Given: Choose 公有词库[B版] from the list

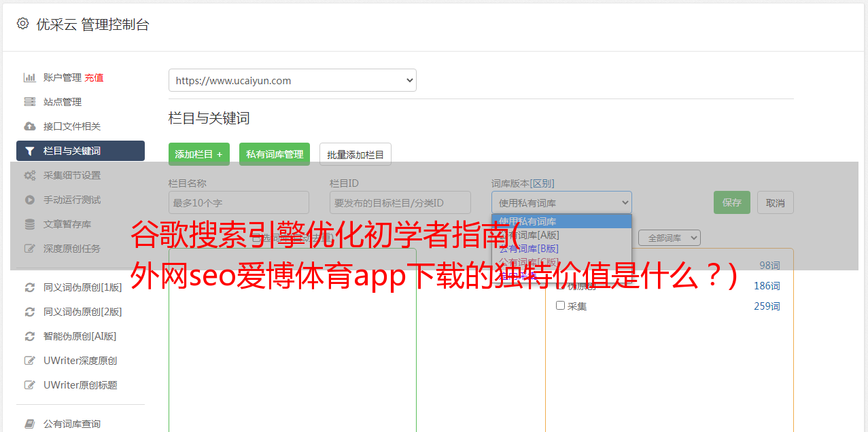Looking at the screenshot, I should pos(561,248).
